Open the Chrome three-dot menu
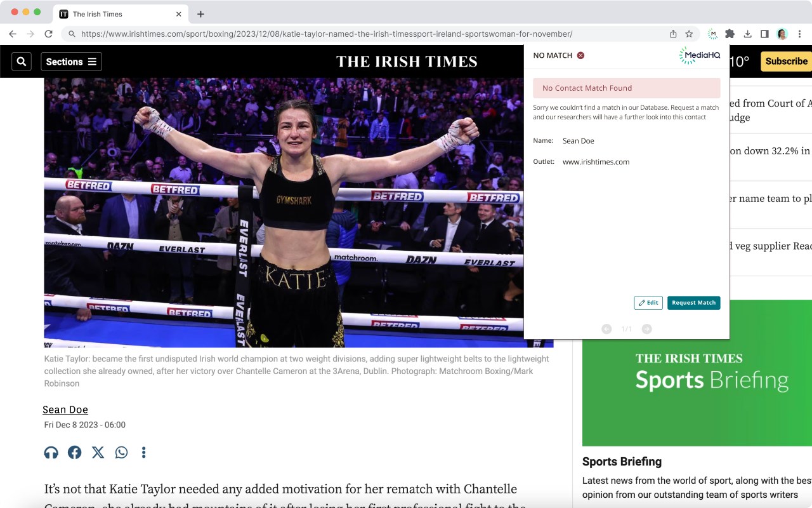 point(800,34)
